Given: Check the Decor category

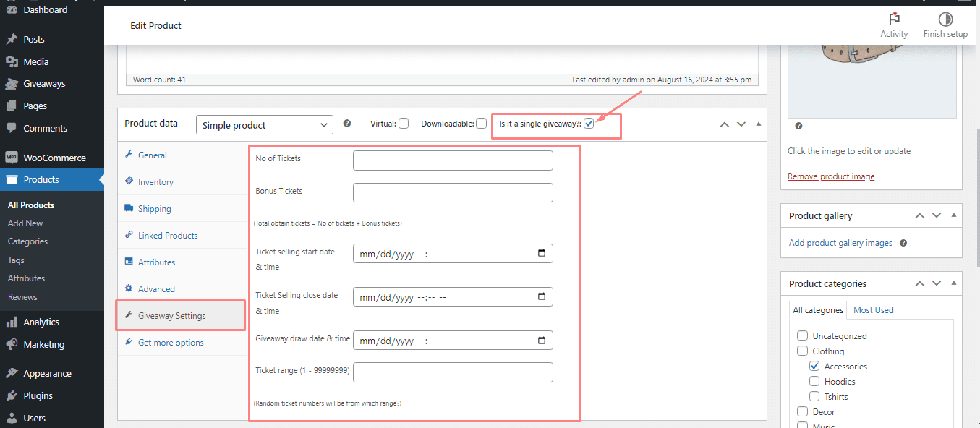Looking at the screenshot, I should click(802, 411).
